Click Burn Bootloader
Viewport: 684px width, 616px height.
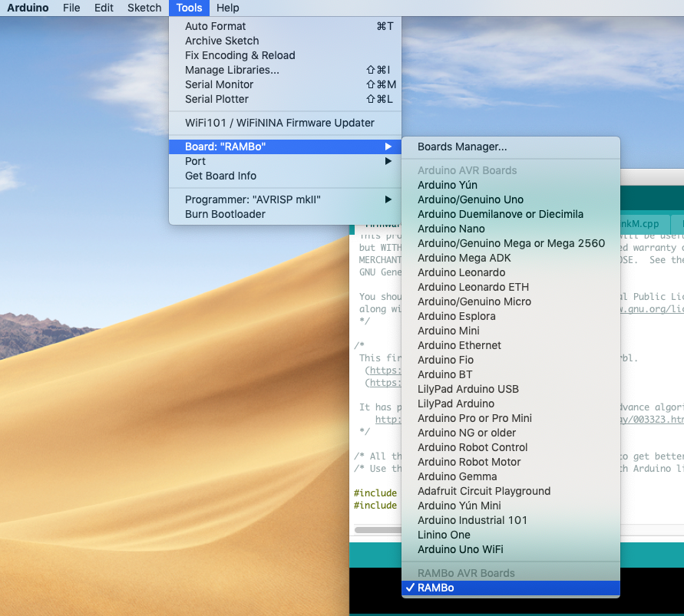[285, 214]
